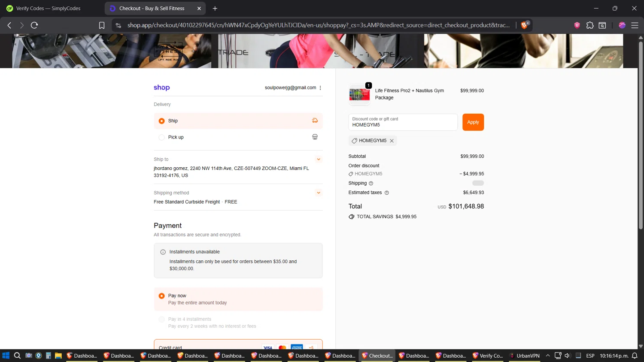This screenshot has height=362, width=644.
Task: Choose the Pay in 4 installments option
Action: coord(238,323)
